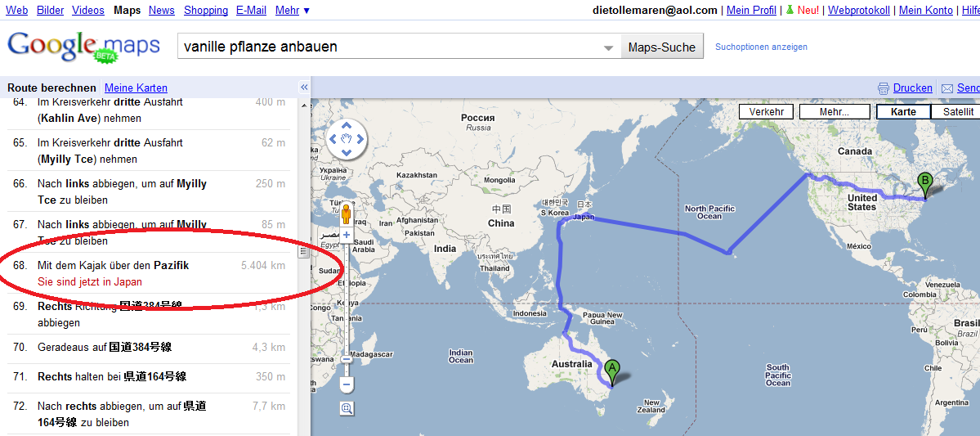Select step 70 Geradeaus auf 国道384号線
This screenshot has width=980, height=436.
tap(148, 347)
